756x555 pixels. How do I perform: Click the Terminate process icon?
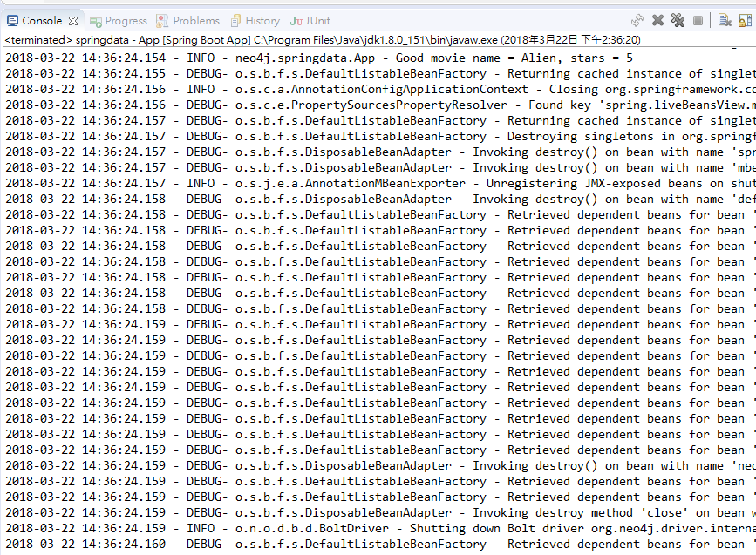coord(698,19)
